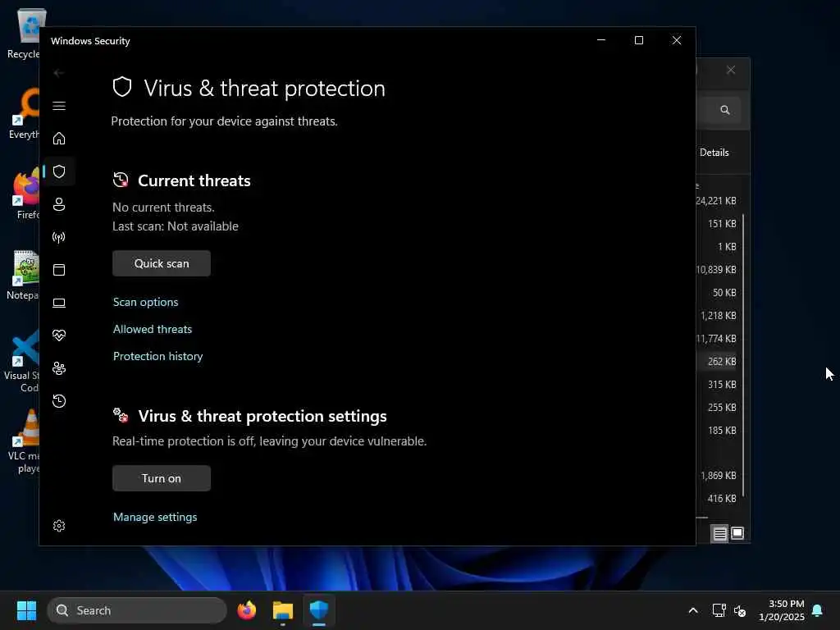
Task: Switch File Explorer to large thumbnails view
Action: 737,533
